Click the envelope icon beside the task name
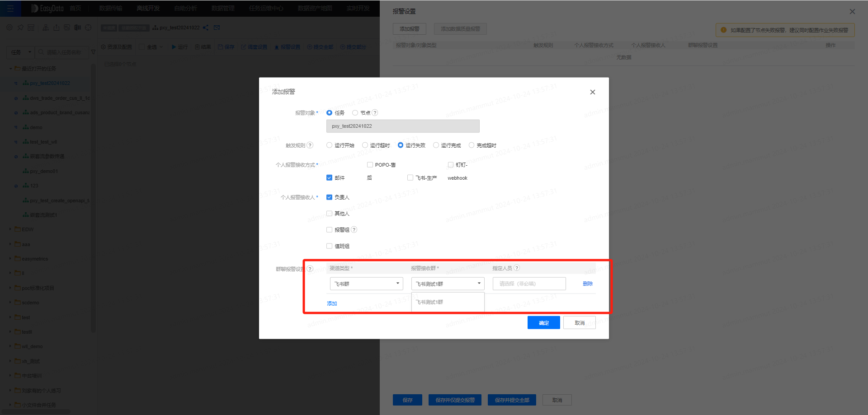This screenshot has width=868, height=415. click(x=217, y=28)
